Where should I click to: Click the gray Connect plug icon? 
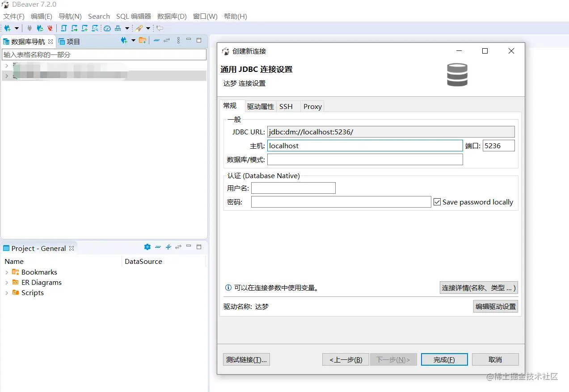click(x=30, y=28)
